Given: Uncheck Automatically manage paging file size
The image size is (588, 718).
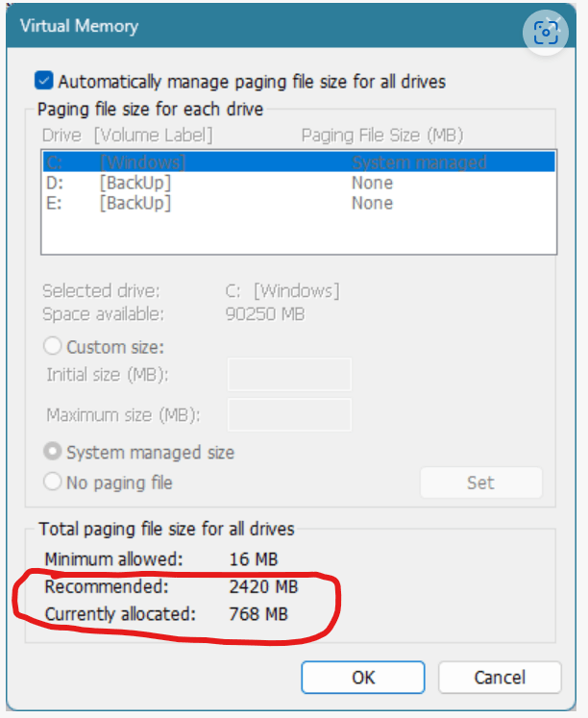Looking at the screenshot, I should pos(44,81).
